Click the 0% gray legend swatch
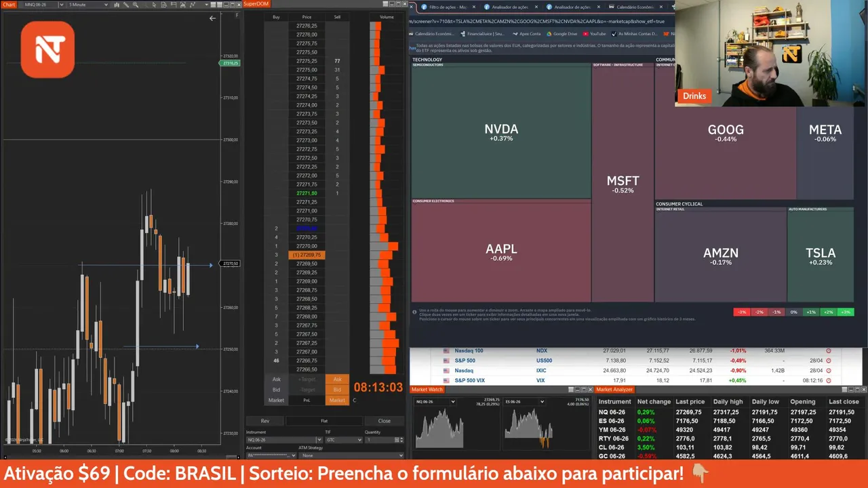The image size is (868, 488). pyautogui.click(x=793, y=312)
